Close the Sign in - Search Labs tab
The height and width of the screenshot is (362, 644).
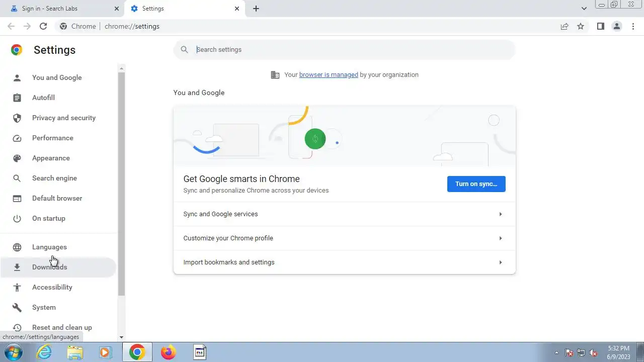[117, 9]
